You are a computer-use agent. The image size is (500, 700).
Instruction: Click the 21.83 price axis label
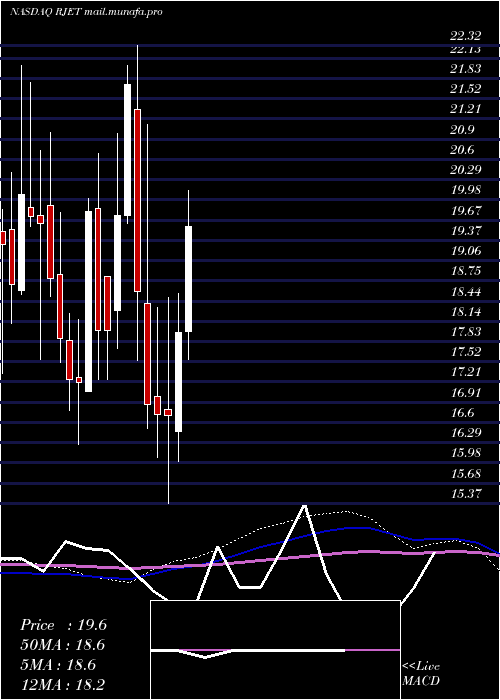click(465, 69)
